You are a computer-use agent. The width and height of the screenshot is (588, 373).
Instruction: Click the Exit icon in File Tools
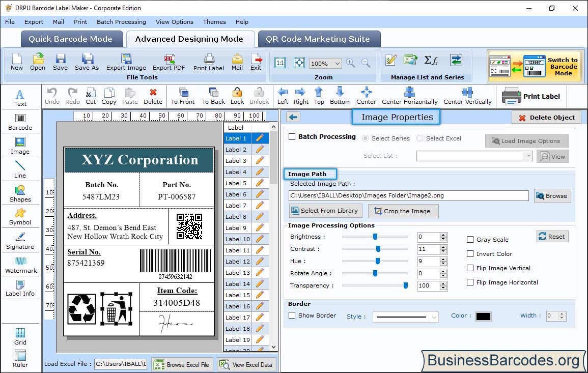point(256,62)
